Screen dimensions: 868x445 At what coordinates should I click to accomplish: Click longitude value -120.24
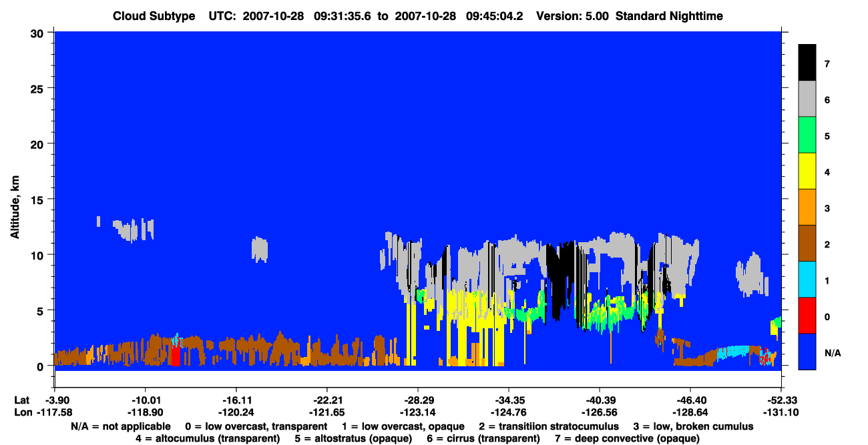236,412
